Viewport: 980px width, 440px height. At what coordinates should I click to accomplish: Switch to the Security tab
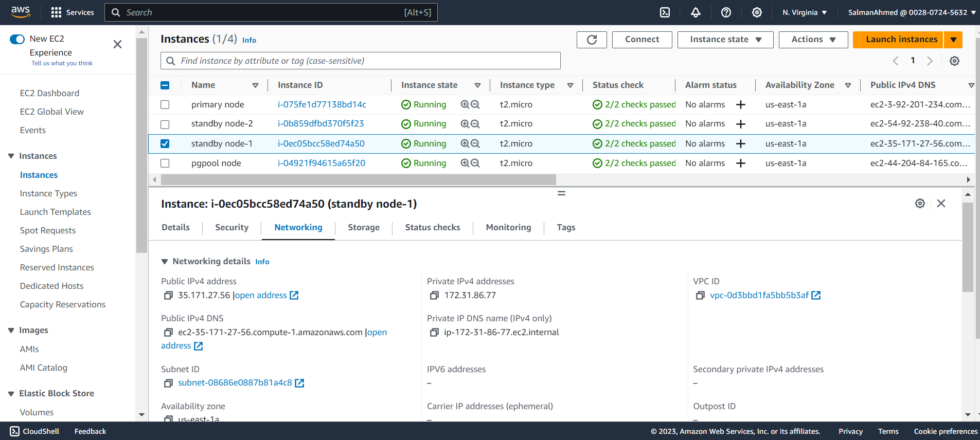click(231, 227)
